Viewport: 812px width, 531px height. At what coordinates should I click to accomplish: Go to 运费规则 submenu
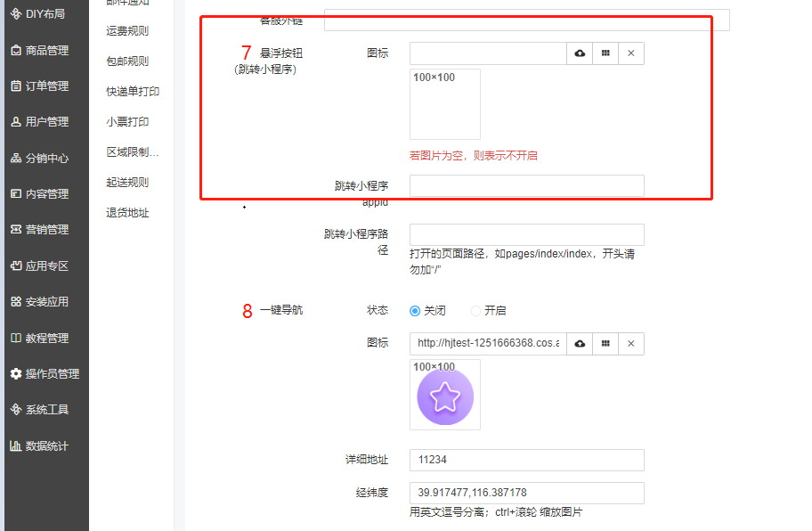pyautogui.click(x=127, y=31)
